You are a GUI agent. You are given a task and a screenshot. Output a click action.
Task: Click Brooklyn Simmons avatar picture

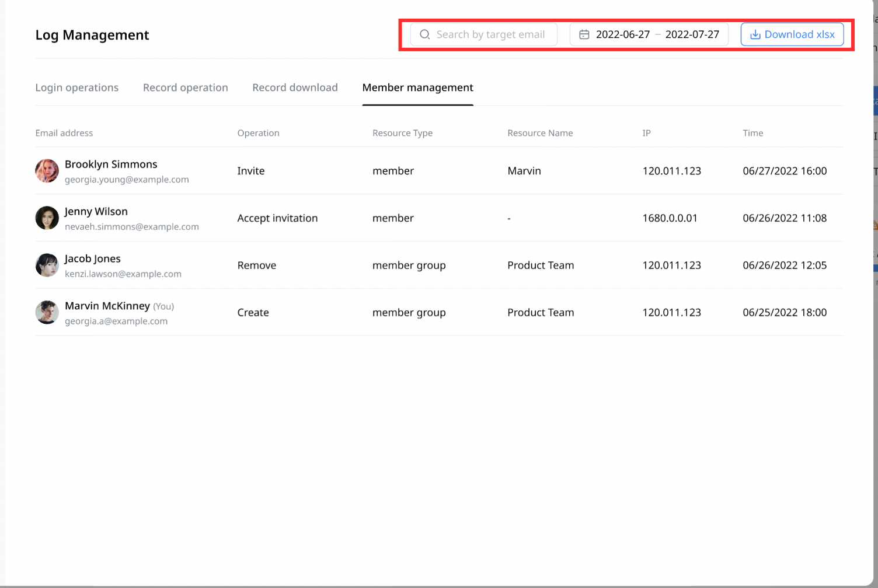tap(47, 171)
